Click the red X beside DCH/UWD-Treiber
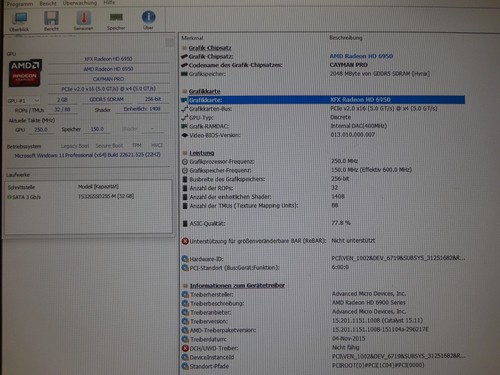Screen dimensions: 500x375 [x=186, y=348]
